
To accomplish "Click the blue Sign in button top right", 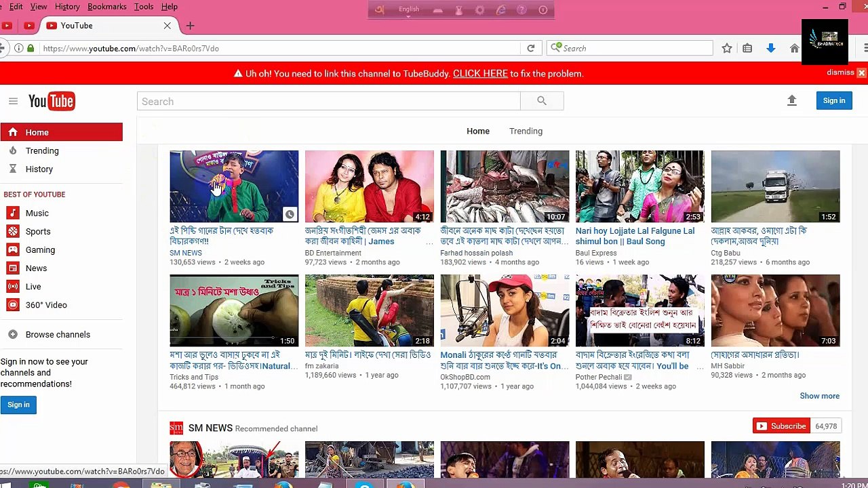I will pyautogui.click(x=834, y=100).
